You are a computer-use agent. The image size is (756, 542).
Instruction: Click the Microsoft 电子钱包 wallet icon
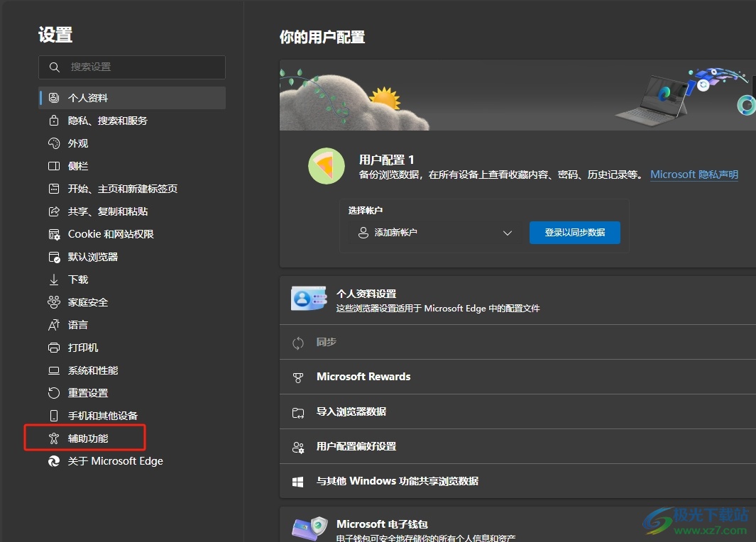pyautogui.click(x=309, y=528)
